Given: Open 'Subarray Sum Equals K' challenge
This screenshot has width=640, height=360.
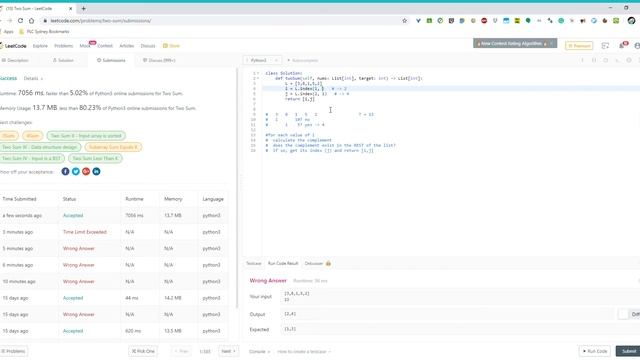Looking at the screenshot, I should coord(113,147).
